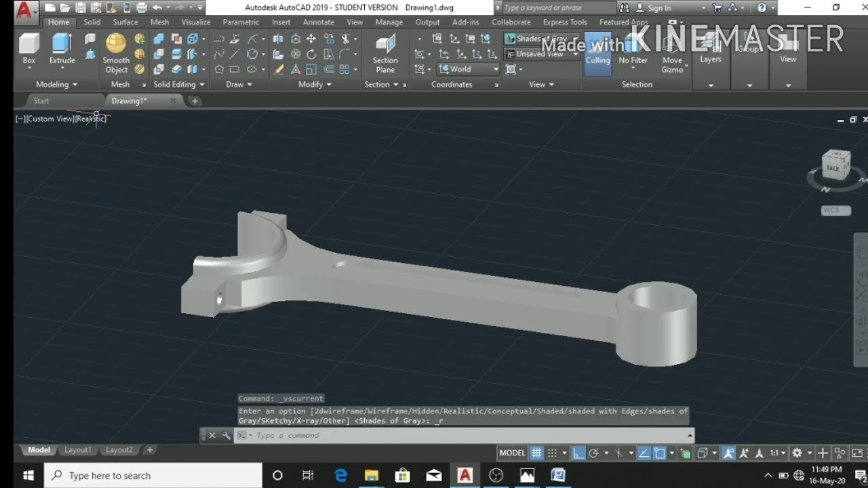
Task: Open the Shades of Gray visual style dropdown
Action: [x=542, y=39]
